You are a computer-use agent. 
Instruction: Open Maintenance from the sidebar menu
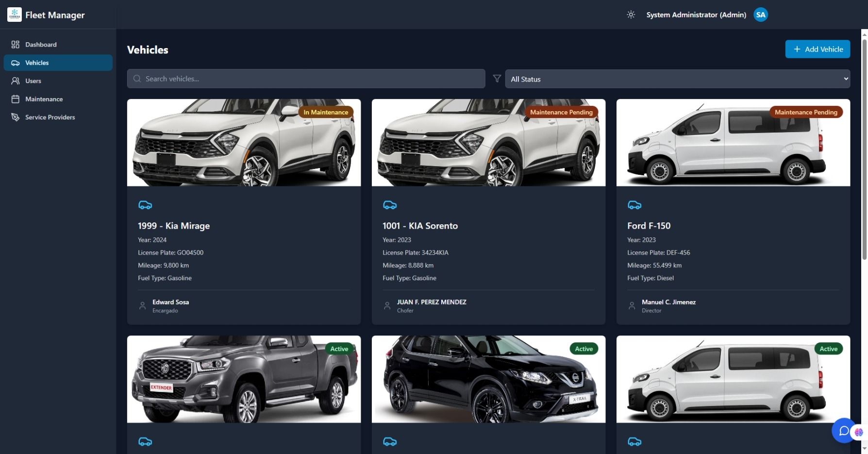(44, 99)
